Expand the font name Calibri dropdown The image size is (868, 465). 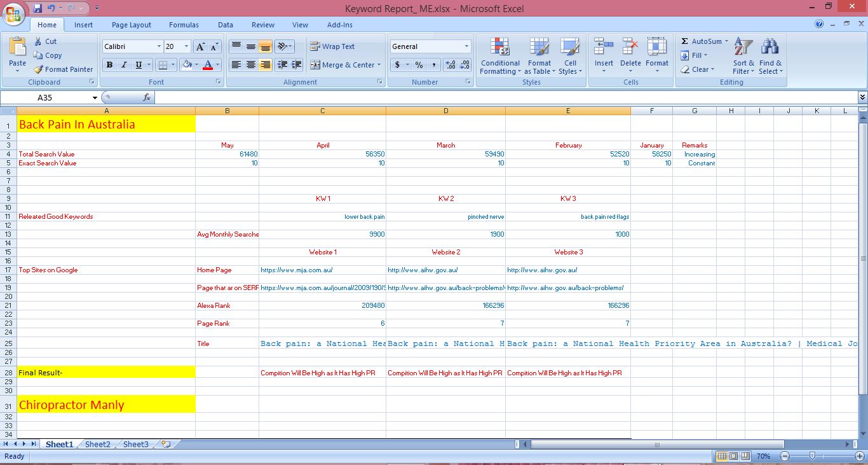point(159,46)
